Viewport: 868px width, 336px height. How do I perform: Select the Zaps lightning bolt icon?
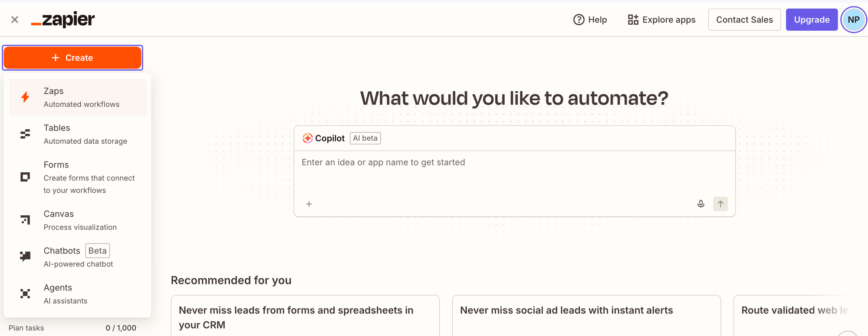25,97
